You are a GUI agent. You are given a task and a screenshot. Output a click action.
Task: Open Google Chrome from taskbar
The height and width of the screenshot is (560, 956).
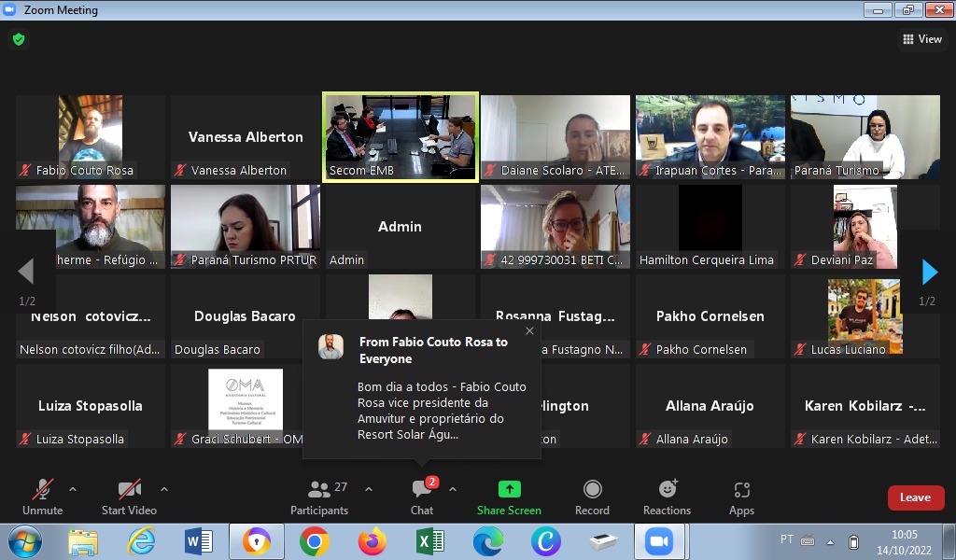pos(315,541)
